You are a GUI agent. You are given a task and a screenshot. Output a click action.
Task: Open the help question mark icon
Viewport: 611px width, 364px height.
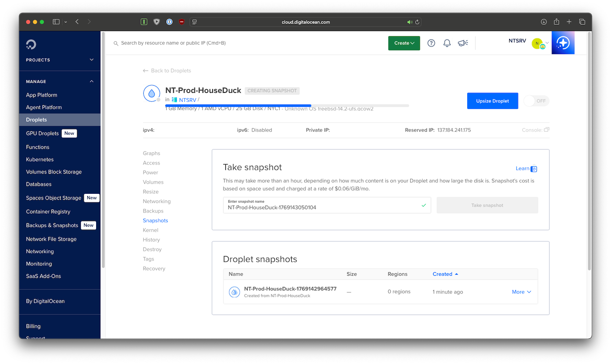(431, 43)
